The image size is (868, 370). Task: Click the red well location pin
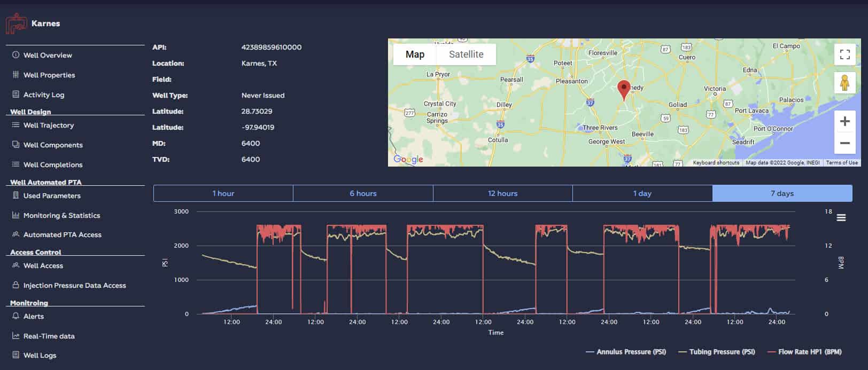coord(623,89)
